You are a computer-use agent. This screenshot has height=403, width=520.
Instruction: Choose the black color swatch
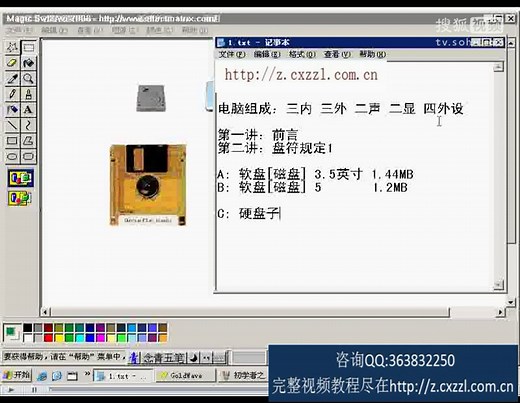pos(28,328)
